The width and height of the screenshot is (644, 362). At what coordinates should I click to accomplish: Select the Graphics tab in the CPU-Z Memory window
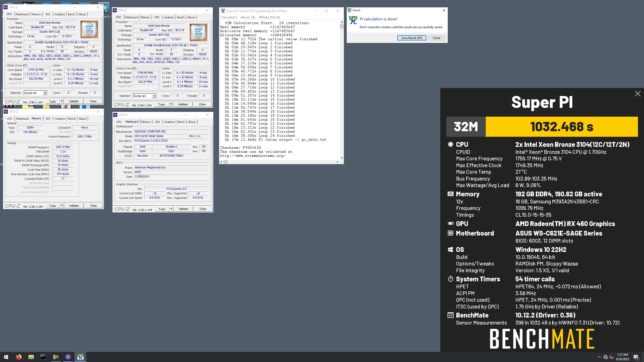tap(60, 119)
